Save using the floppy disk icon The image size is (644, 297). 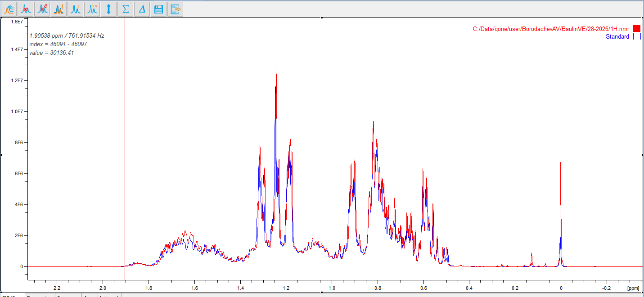158,9
